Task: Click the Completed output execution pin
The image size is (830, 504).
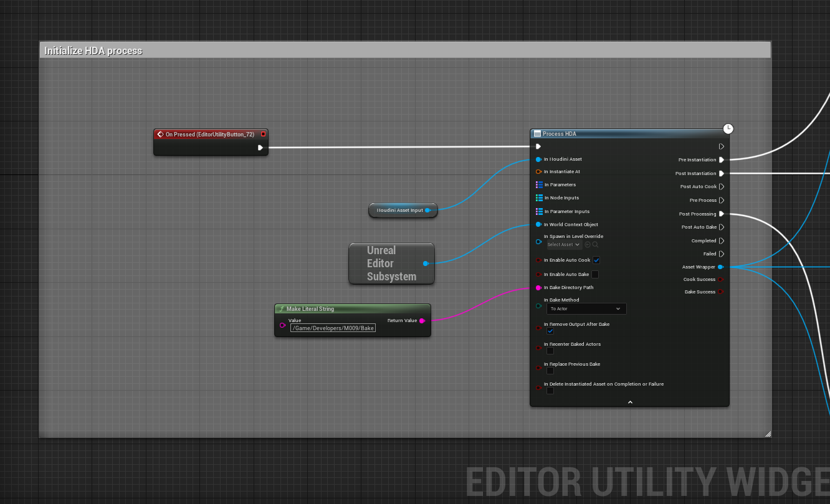Action: coord(721,240)
